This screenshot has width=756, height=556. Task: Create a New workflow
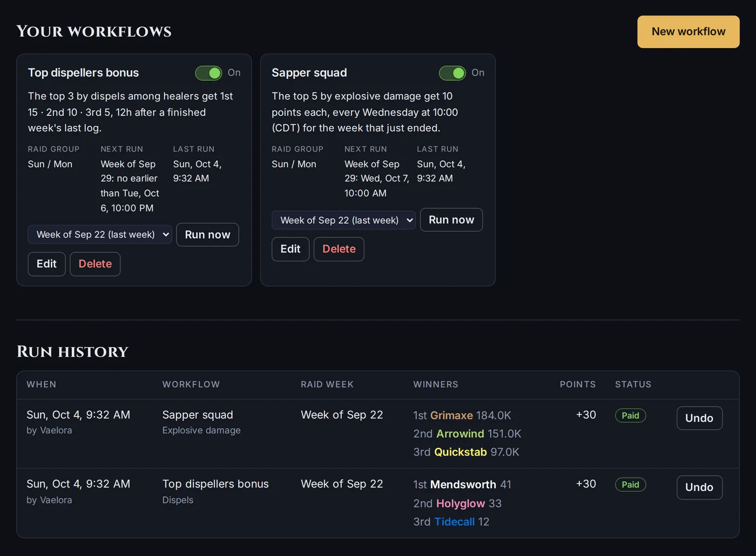click(688, 32)
